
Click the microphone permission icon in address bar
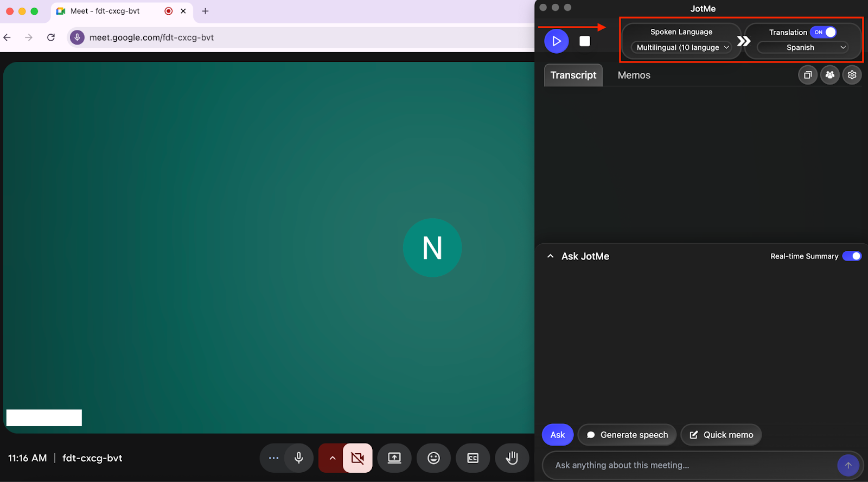77,37
